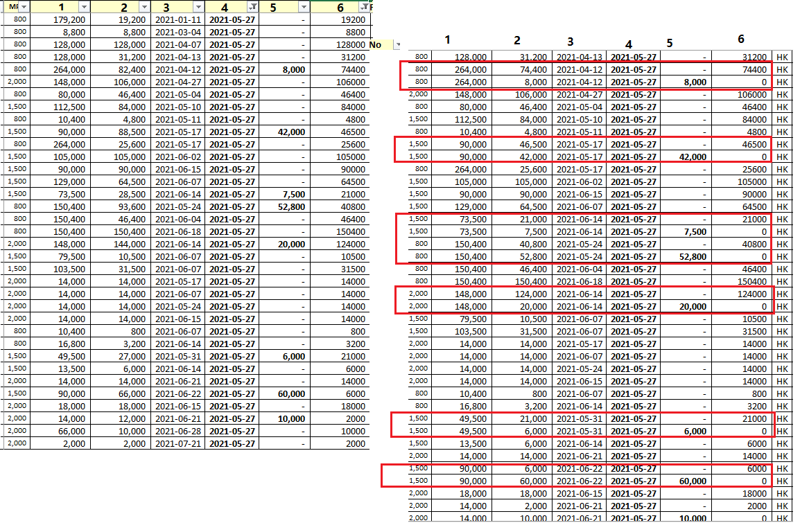This screenshot has width=809, height=532.
Task: Expand filter arrow on left column 2
Action: tap(143, 6)
